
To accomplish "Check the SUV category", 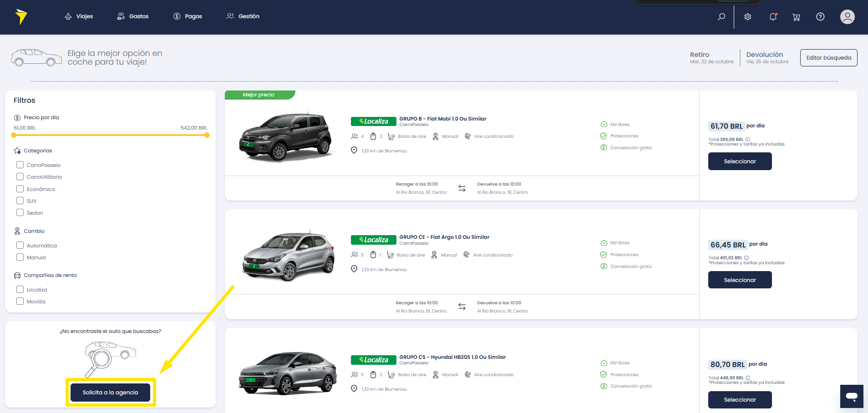I will click(20, 201).
